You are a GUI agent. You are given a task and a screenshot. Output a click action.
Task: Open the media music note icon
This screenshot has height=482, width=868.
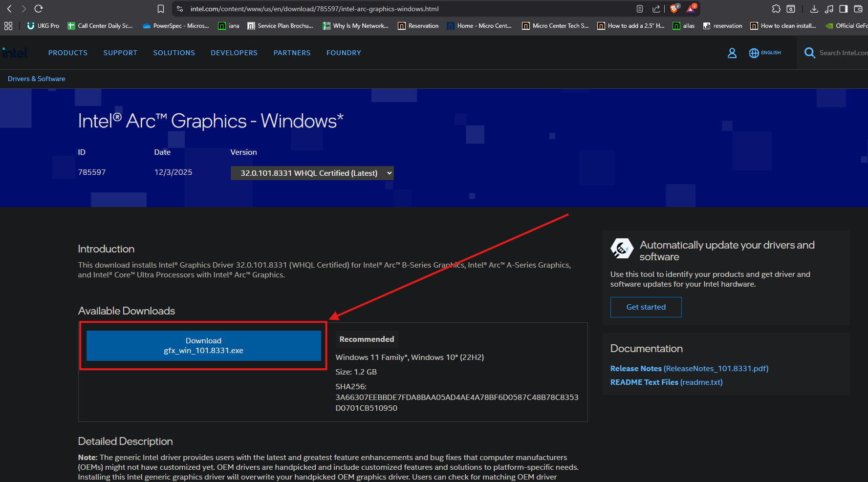pos(829,9)
